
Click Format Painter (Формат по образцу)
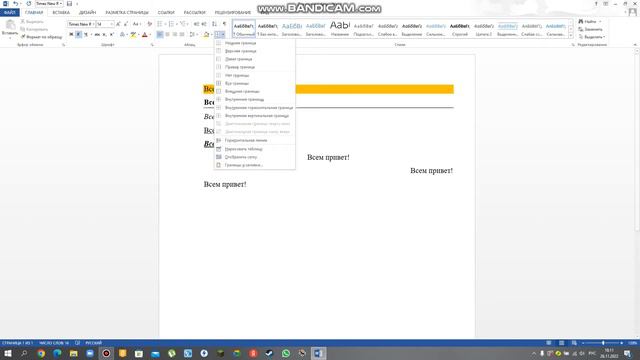click(41, 37)
